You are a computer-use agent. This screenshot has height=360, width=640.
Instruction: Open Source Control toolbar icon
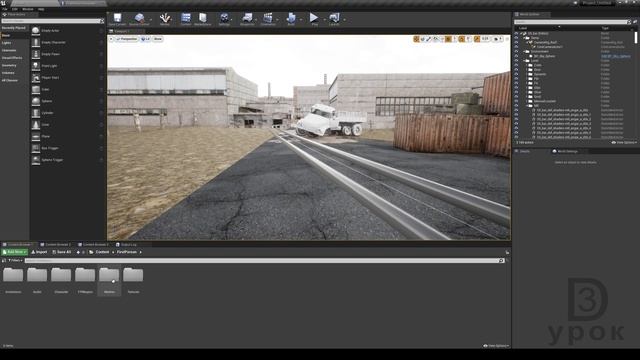(x=139, y=19)
